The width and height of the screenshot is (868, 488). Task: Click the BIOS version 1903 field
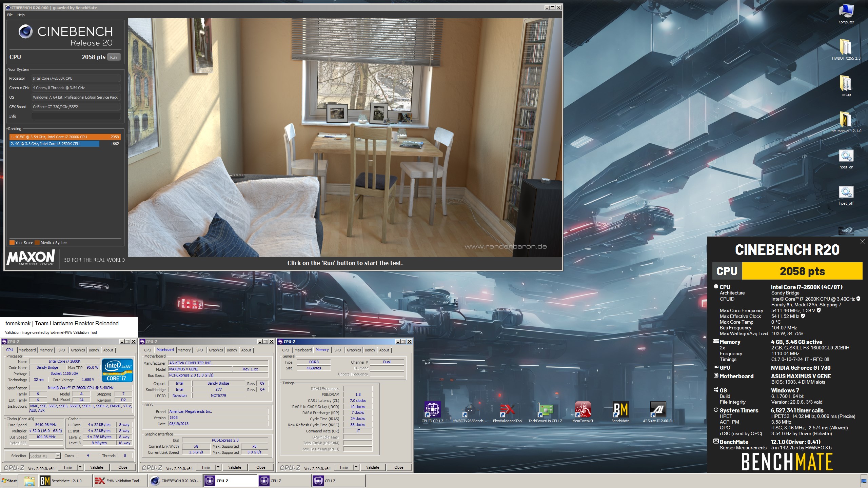(x=218, y=418)
